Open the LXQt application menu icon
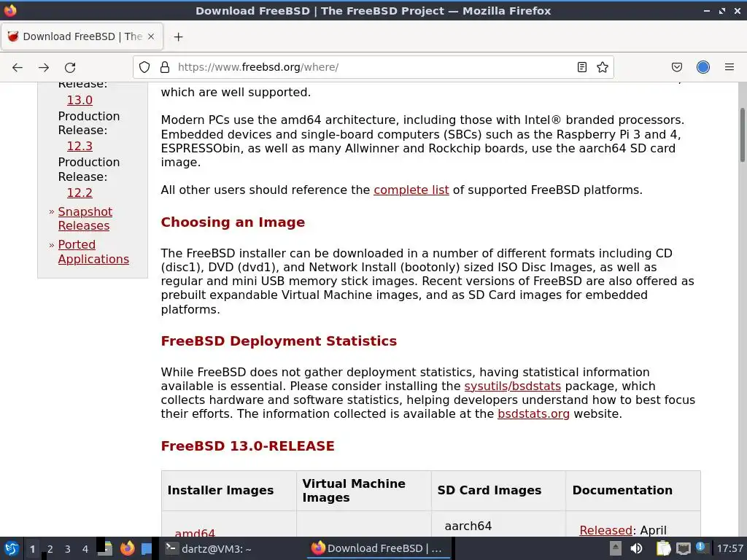The width and height of the screenshot is (747, 560). 11,548
